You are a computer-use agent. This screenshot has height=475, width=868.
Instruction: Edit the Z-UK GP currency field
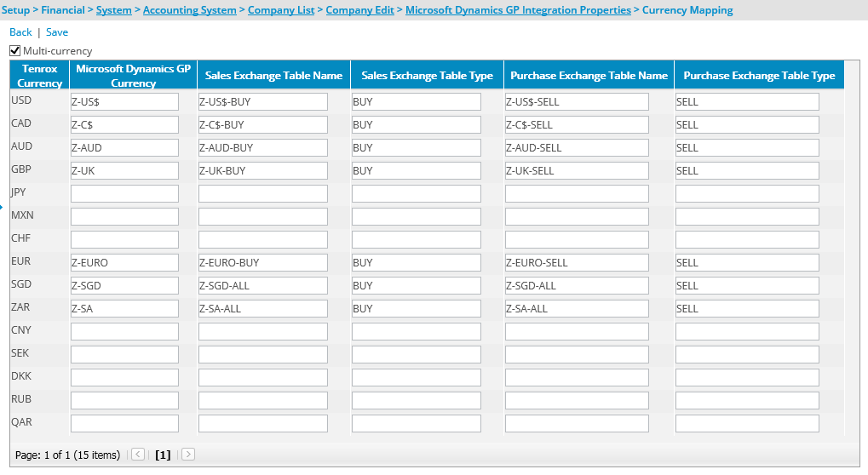[124, 171]
